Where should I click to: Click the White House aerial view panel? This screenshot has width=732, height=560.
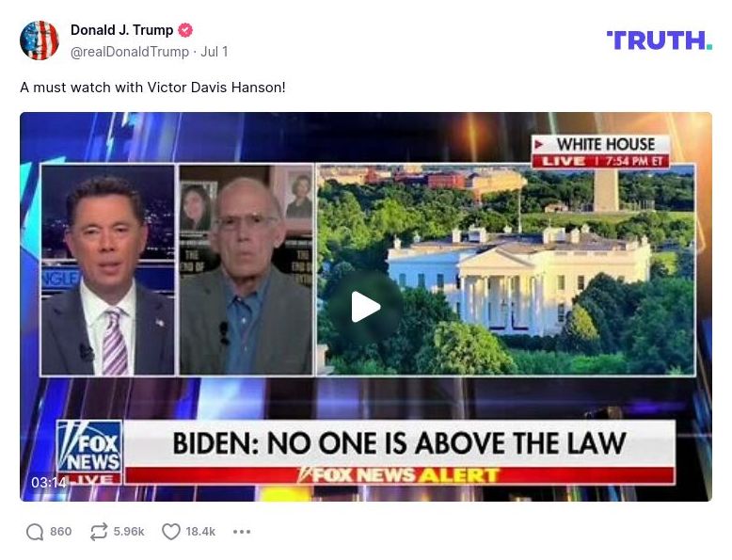(x=506, y=269)
